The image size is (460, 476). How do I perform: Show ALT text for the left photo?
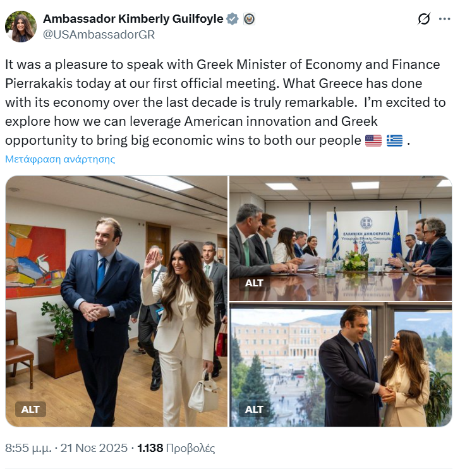click(x=30, y=409)
